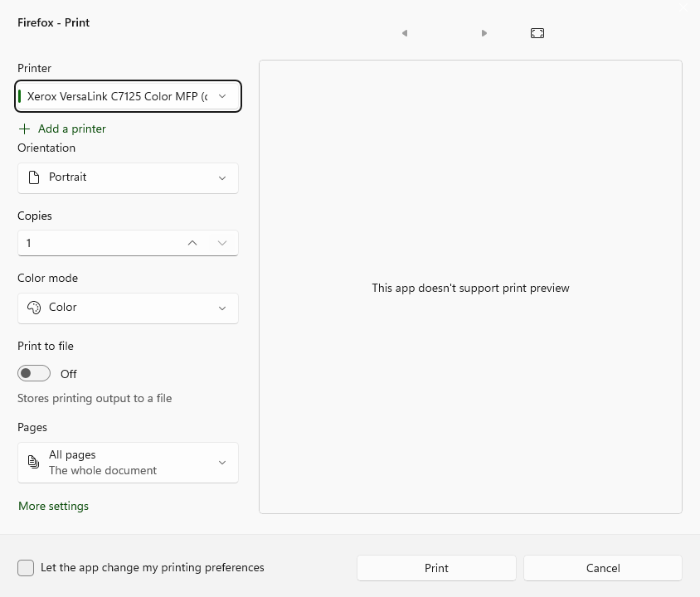Viewport: 700px width, 597px height.
Task: Click 'The whole document' text
Action: pos(103,470)
